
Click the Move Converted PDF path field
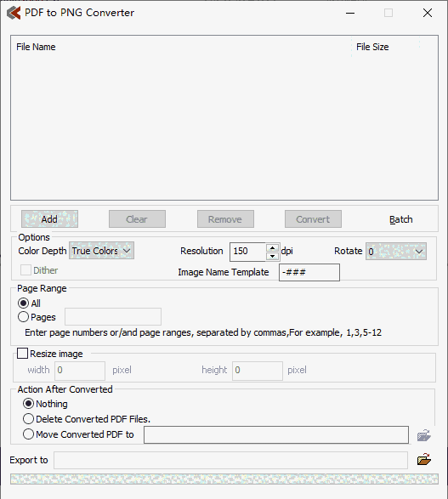coord(276,434)
